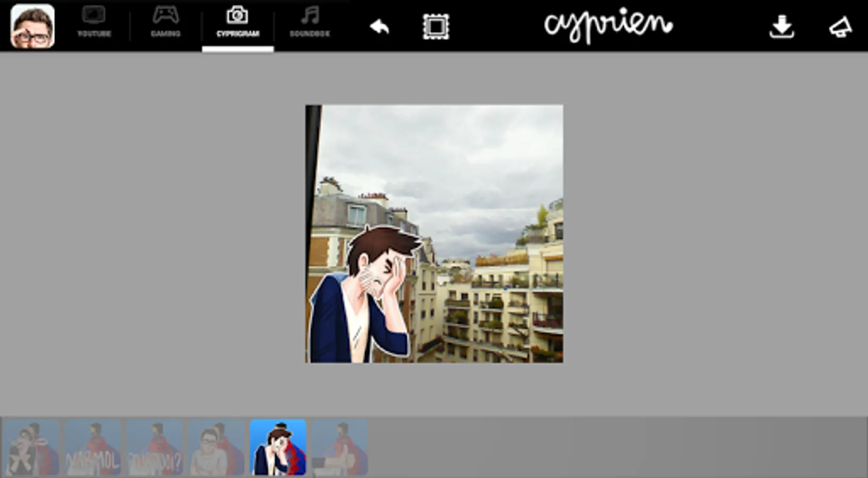Choose the first hugging characters sticker thumbnail
Screen dimensions: 868x478
click(31, 447)
